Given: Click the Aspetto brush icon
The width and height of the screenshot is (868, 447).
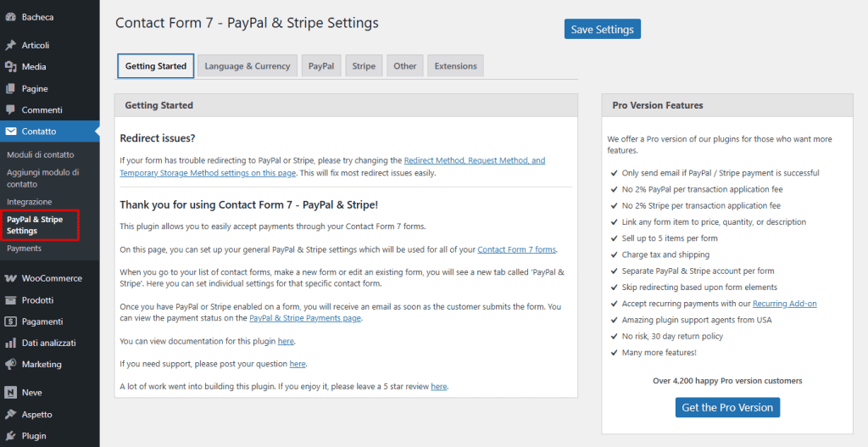Looking at the screenshot, I should (x=10, y=414).
